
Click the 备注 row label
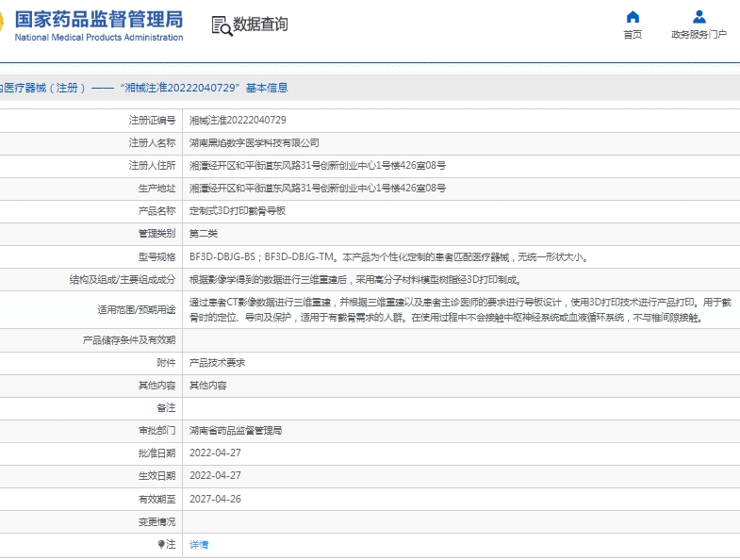click(x=166, y=408)
